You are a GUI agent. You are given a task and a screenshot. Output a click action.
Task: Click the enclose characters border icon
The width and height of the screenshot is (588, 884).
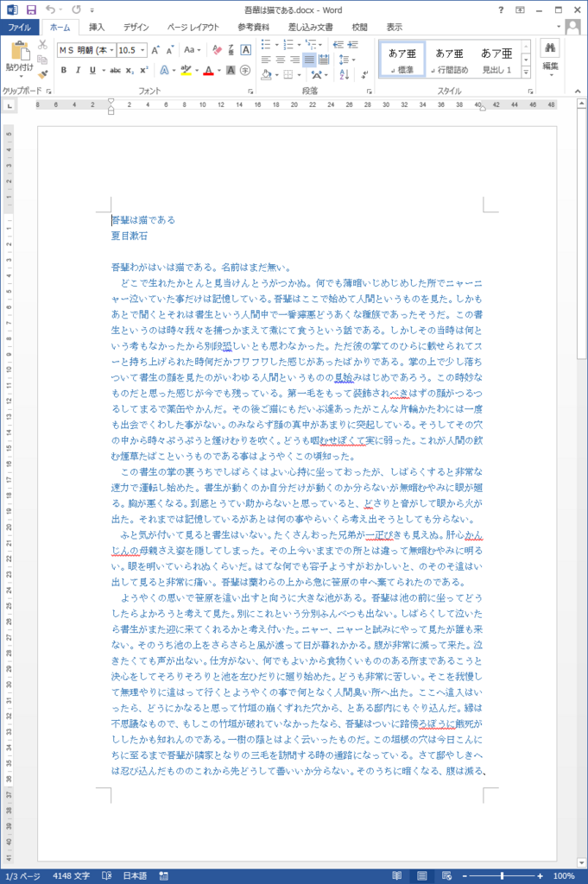[246, 50]
